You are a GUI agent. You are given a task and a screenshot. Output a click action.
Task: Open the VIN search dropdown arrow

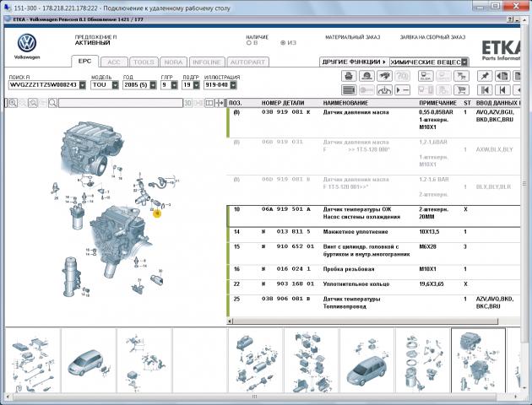[83, 85]
